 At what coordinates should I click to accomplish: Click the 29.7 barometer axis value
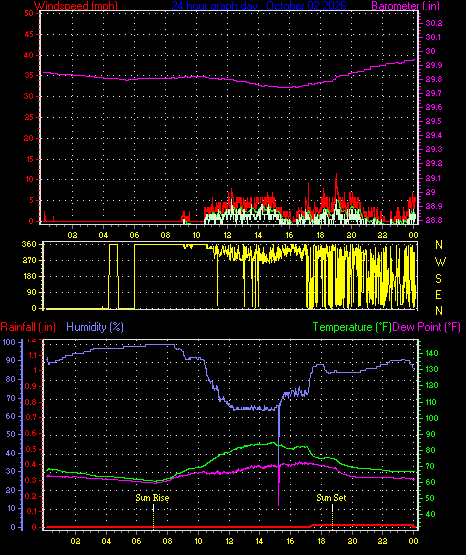point(434,93)
